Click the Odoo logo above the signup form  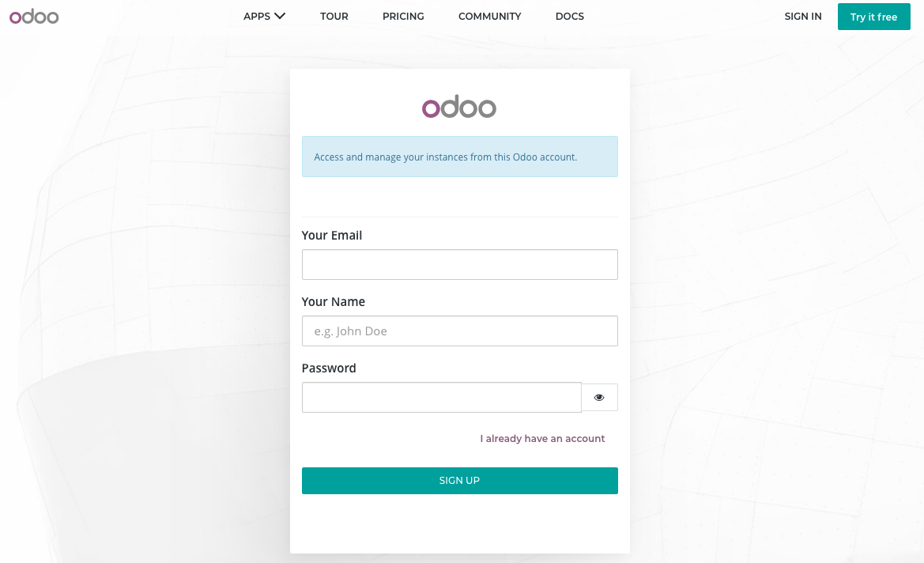point(459,107)
